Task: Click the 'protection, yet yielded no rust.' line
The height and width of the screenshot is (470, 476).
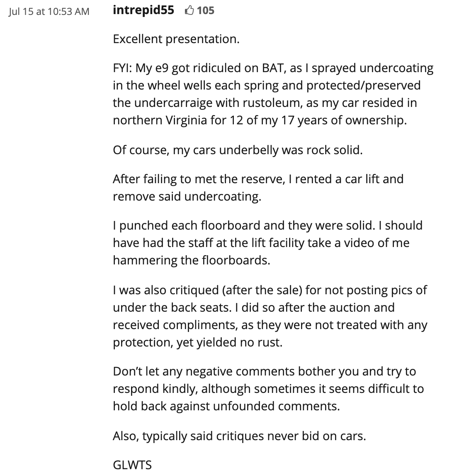Action: tap(197, 342)
